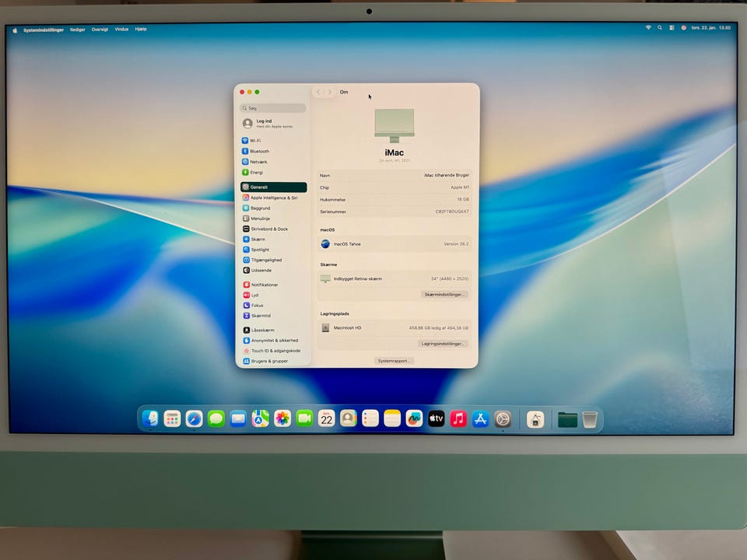Open Touch ID & adgangskode settings
The width and height of the screenshot is (747, 560).
[x=273, y=351]
